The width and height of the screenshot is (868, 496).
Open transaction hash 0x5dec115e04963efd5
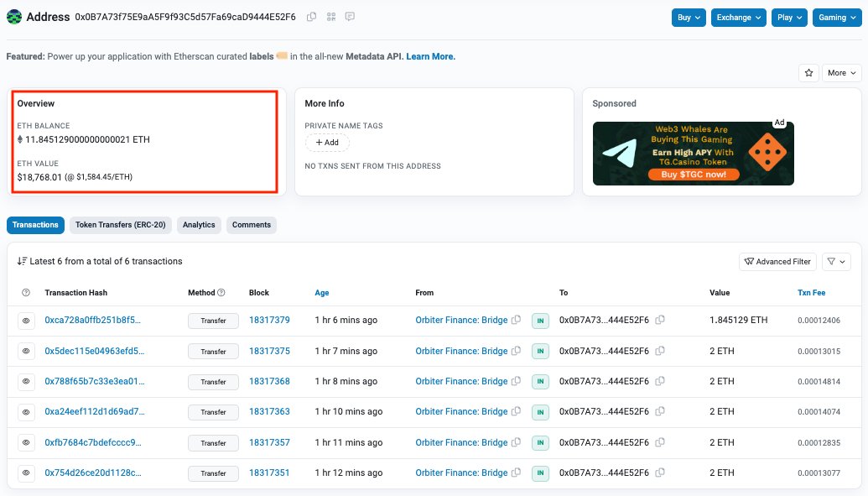tap(94, 351)
